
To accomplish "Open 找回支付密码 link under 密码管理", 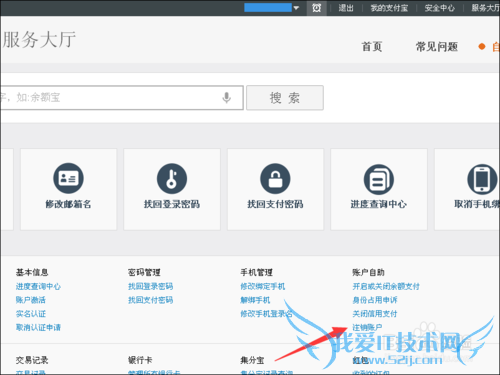I will 151,300.
